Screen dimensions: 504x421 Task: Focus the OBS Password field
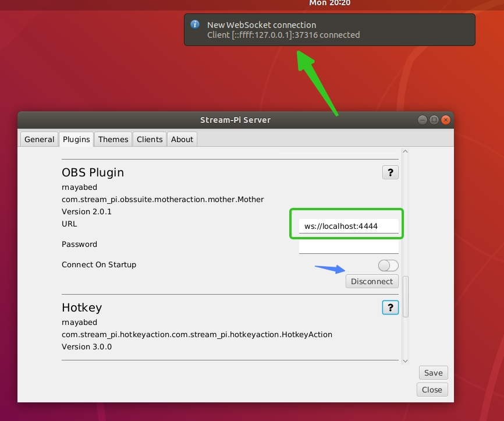349,247
